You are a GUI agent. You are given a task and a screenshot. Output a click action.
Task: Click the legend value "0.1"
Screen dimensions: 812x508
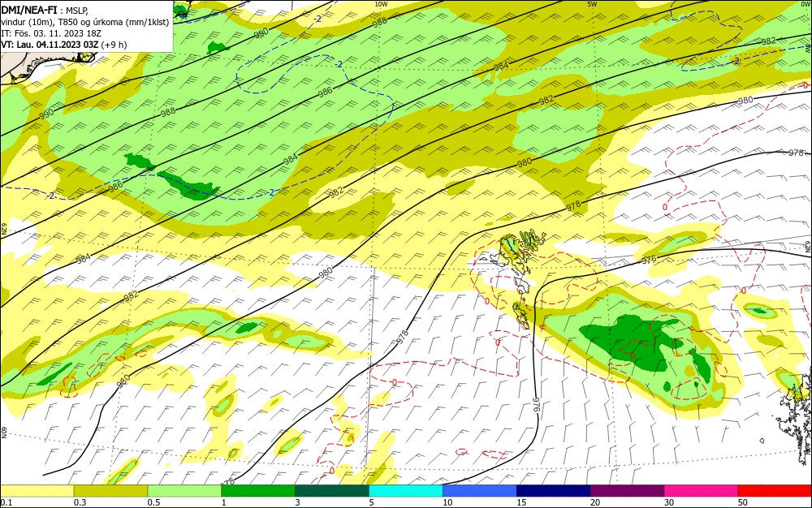[6, 502]
